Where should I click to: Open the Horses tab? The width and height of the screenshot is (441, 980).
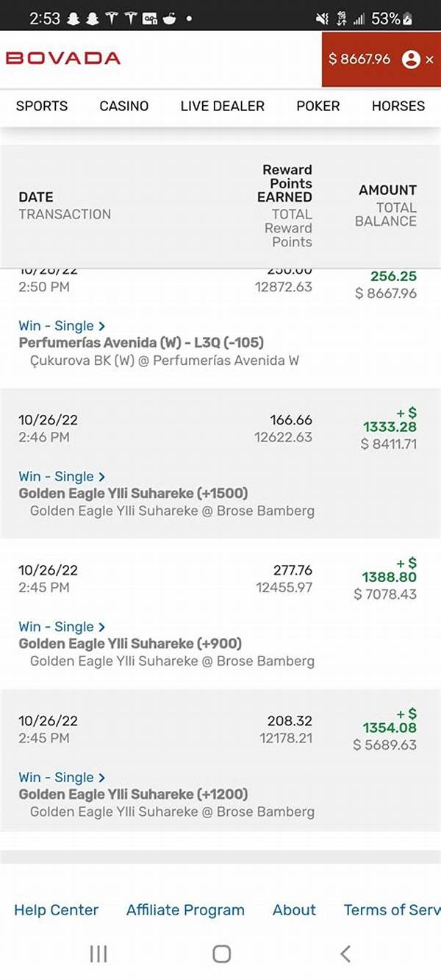click(x=398, y=106)
